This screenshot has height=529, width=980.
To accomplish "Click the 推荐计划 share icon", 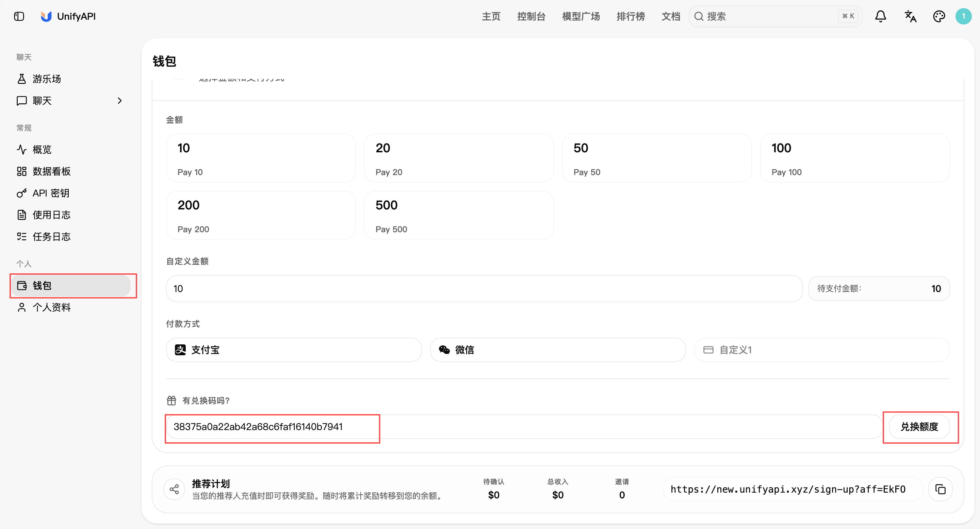I will click(x=174, y=489).
